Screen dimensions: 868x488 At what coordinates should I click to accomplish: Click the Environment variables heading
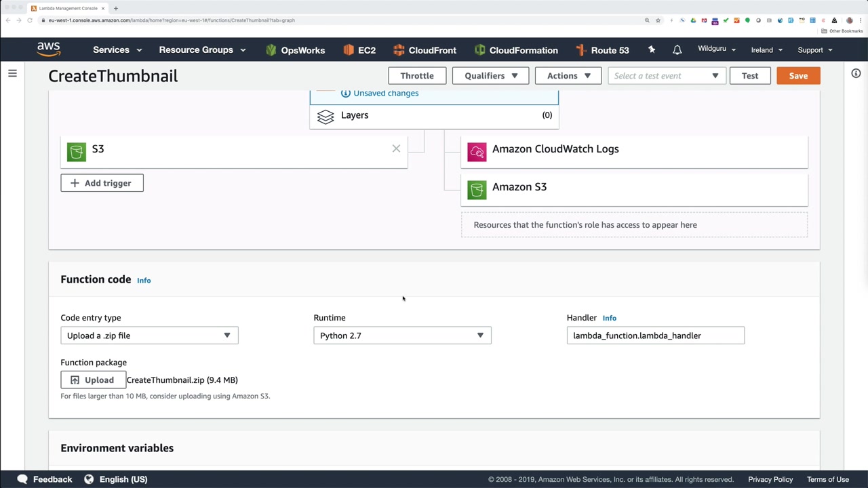[x=117, y=448]
